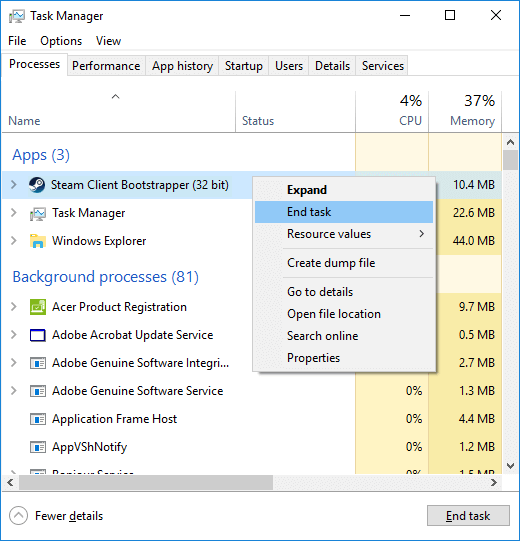Open the File menu
Screen dimensions: 520x541
(x=17, y=41)
